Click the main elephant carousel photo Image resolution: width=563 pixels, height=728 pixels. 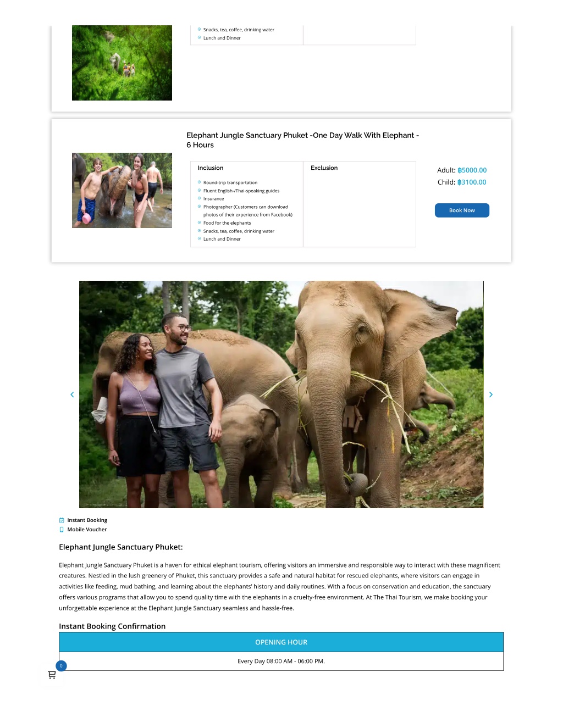(x=281, y=394)
